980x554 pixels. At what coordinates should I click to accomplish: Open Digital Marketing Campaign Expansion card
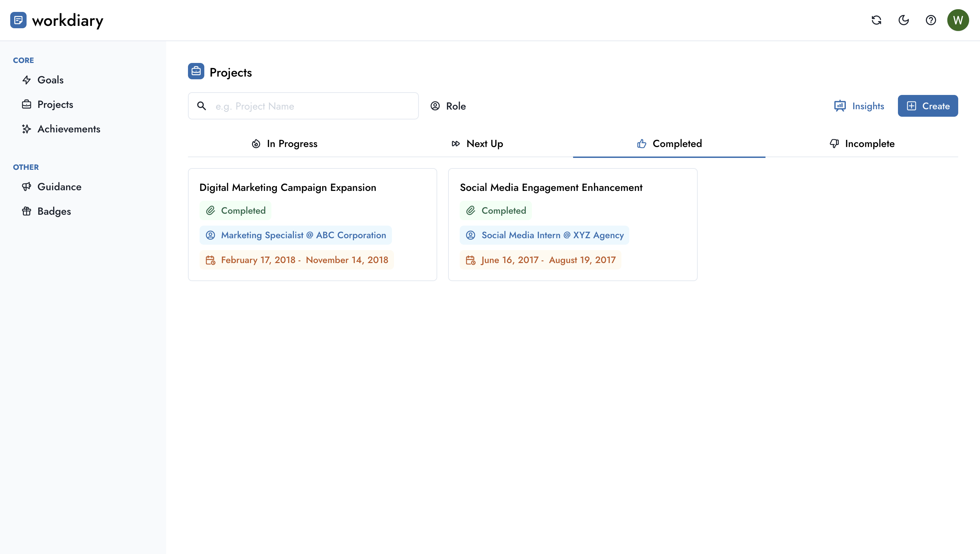pos(287,188)
